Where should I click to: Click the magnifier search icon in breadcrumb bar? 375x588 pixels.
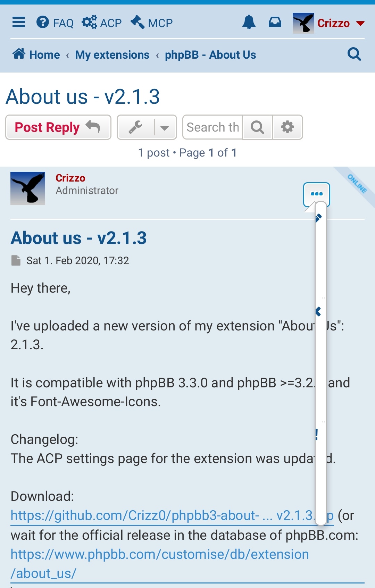coord(354,54)
